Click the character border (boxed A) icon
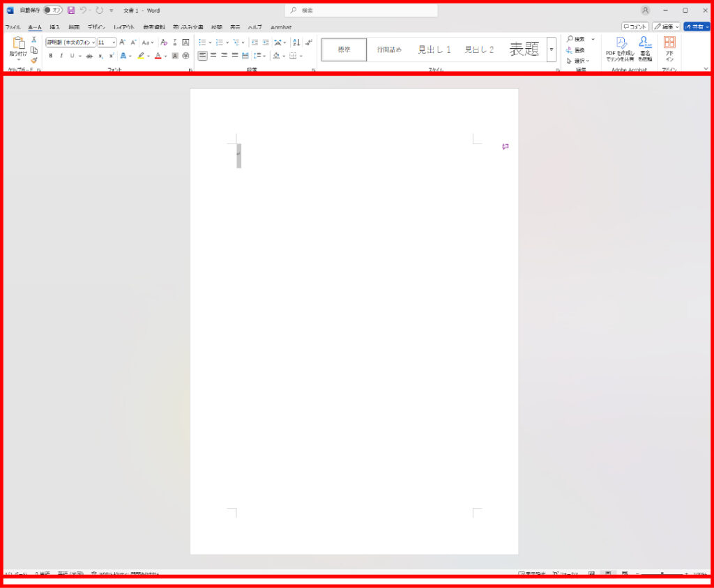The height and width of the screenshot is (588, 714). tap(185, 42)
